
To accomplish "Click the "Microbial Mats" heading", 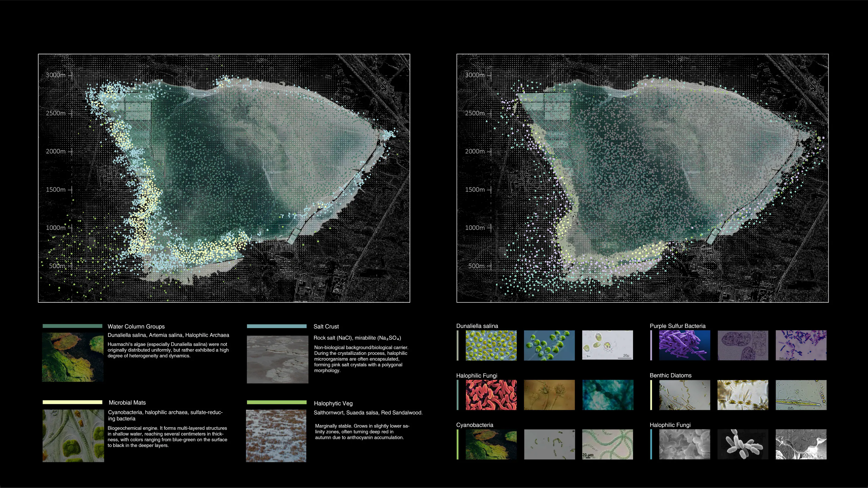I will click(x=127, y=403).
